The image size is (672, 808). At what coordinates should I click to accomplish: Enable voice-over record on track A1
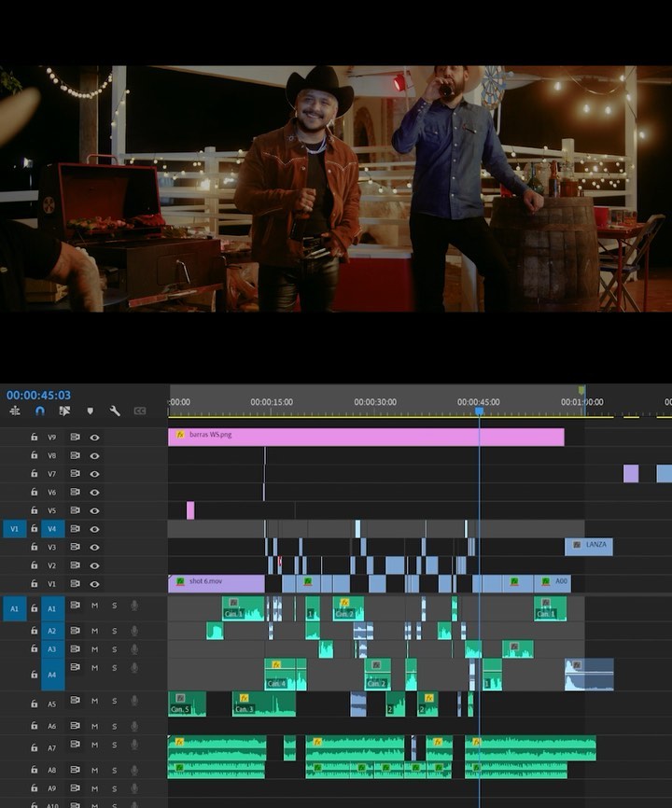tap(134, 606)
